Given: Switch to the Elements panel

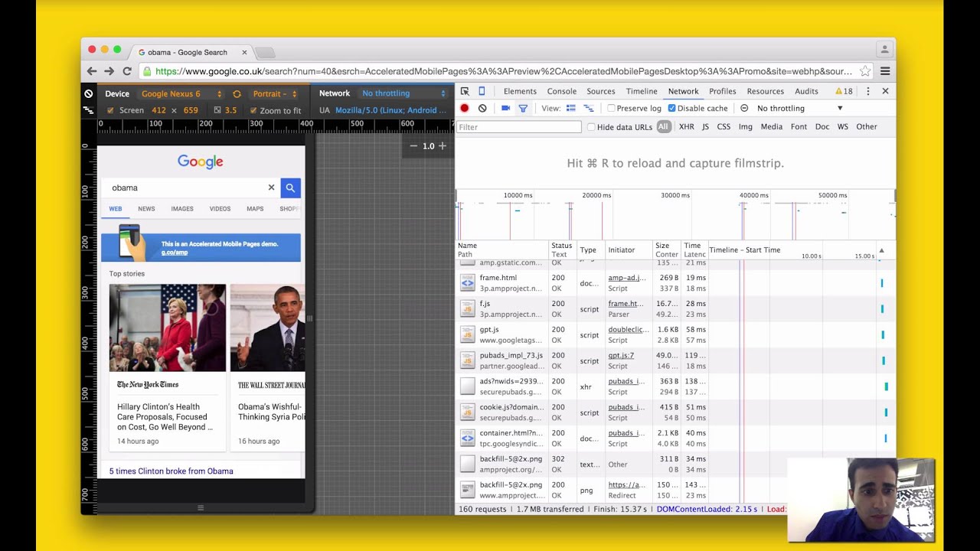Looking at the screenshot, I should (x=520, y=91).
